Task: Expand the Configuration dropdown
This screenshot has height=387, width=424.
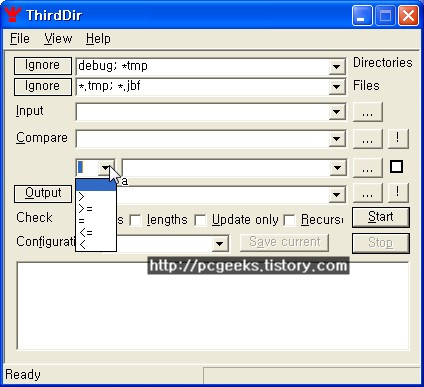Action: coord(220,244)
